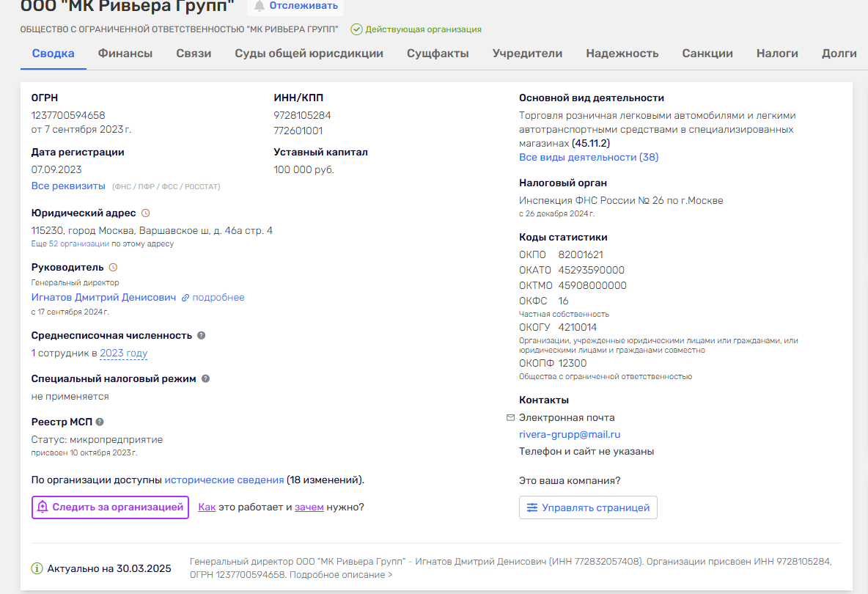Click the rivera-grupp@mail.ru email link
This screenshot has height=594, width=868.
tap(570, 435)
